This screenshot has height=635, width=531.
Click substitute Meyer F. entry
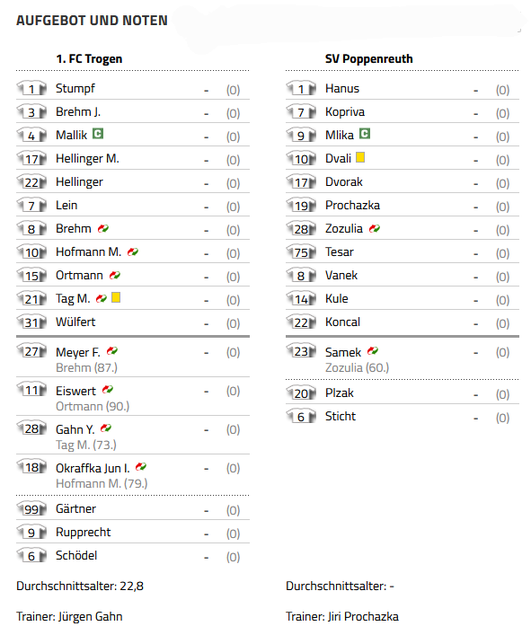click(78, 352)
